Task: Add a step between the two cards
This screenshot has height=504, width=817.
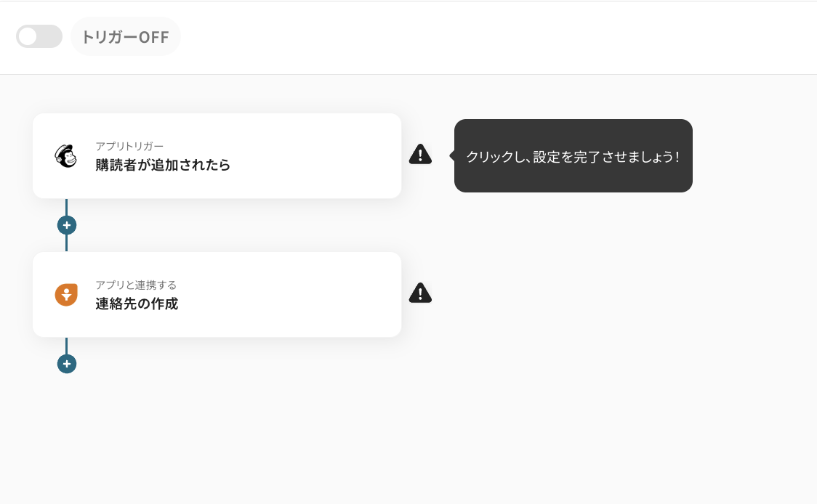Action: click(67, 225)
